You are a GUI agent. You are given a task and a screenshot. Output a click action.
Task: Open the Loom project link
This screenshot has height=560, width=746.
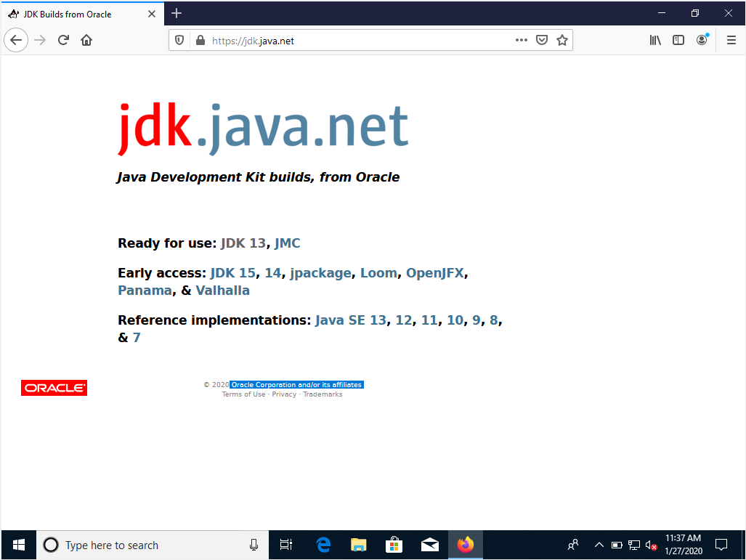[x=378, y=273]
